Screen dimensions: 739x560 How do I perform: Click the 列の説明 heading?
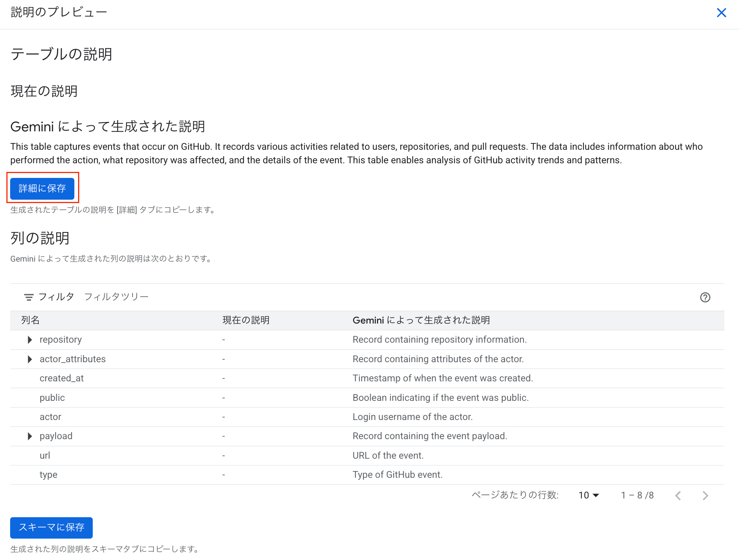[40, 238]
